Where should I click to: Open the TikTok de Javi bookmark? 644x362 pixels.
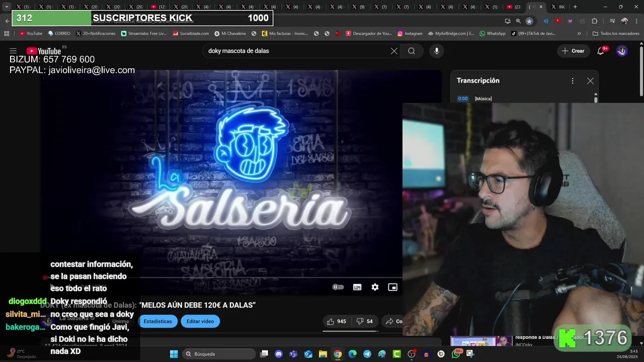533,34
